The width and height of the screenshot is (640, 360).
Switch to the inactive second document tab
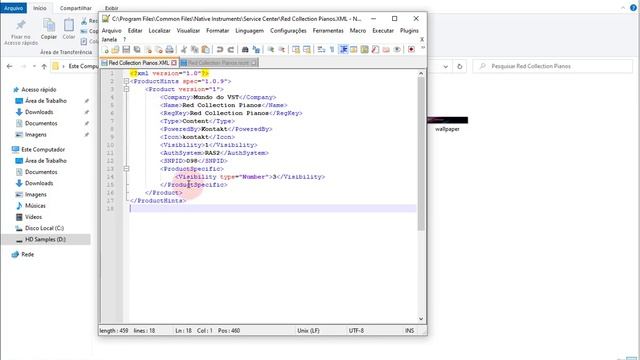(x=218, y=63)
